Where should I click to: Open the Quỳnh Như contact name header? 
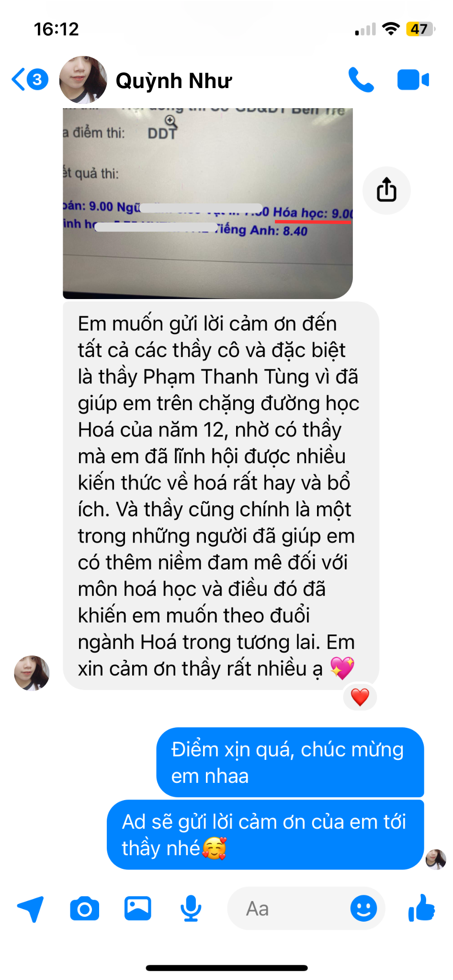click(x=174, y=80)
